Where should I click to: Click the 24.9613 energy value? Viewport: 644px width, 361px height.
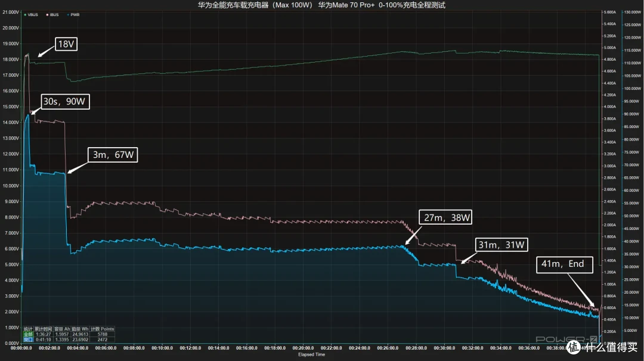coord(80,334)
